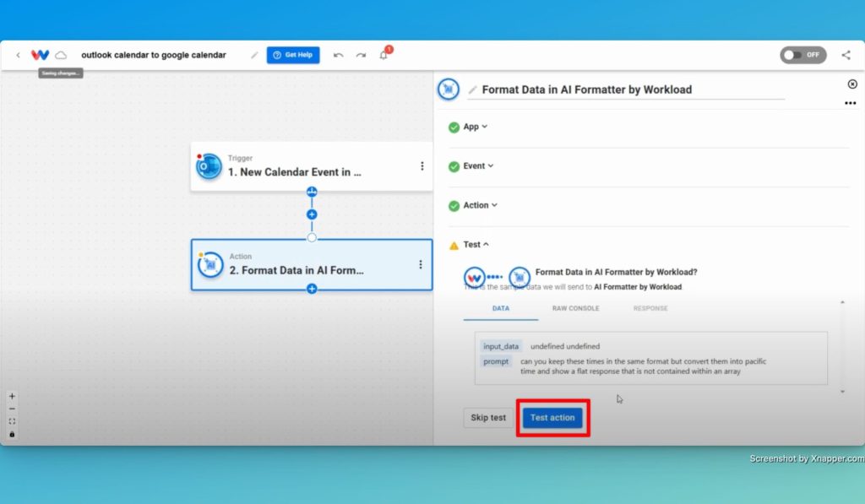Image resolution: width=865 pixels, height=504 pixels.
Task: Click the Test action button
Action: (552, 418)
